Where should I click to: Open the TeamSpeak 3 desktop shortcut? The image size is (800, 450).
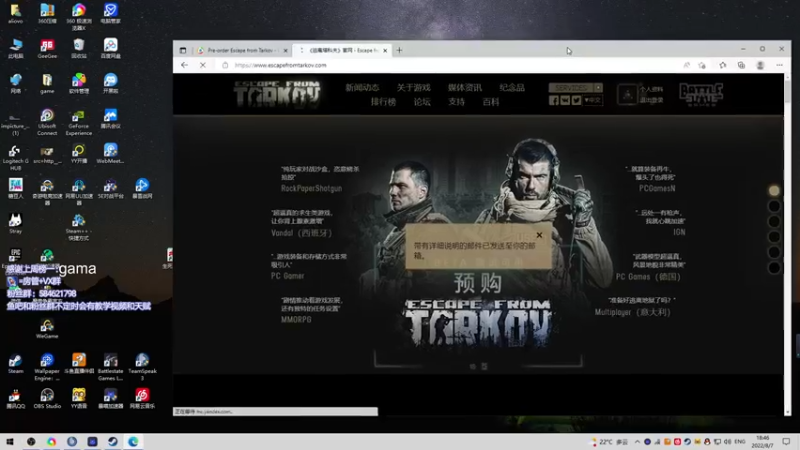[x=142, y=367]
